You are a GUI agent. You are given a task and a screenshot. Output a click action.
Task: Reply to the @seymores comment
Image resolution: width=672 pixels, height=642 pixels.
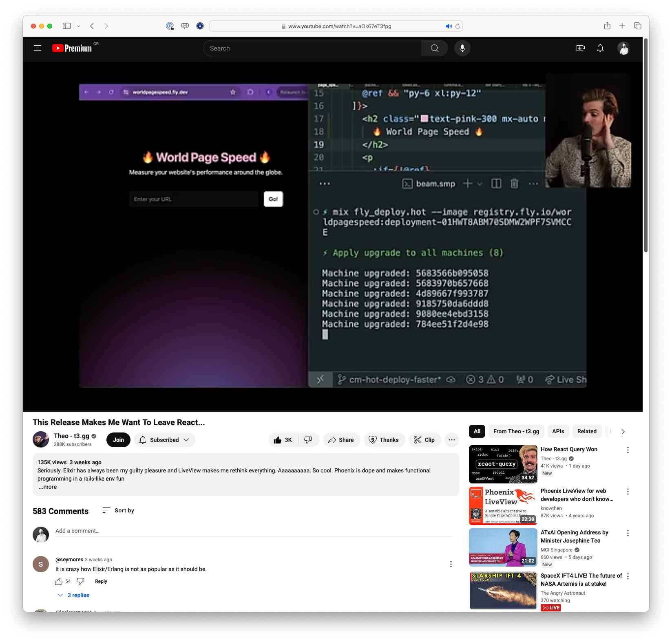[x=101, y=581]
